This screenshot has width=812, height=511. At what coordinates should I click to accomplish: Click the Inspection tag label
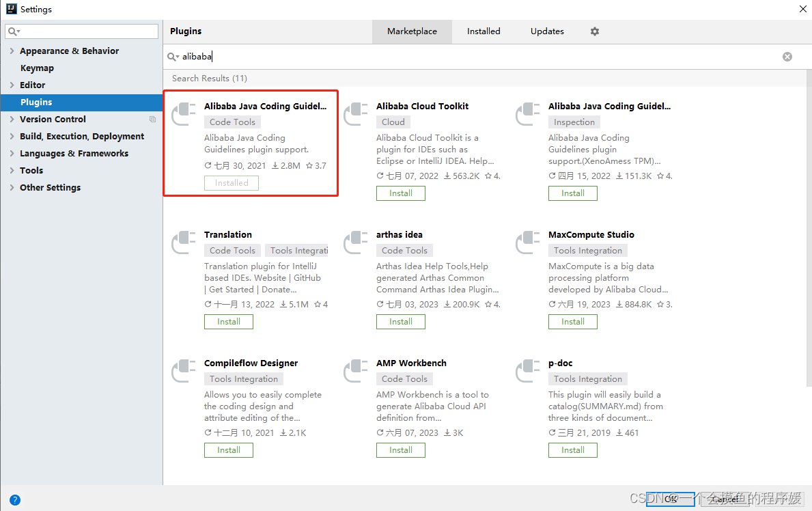(574, 122)
